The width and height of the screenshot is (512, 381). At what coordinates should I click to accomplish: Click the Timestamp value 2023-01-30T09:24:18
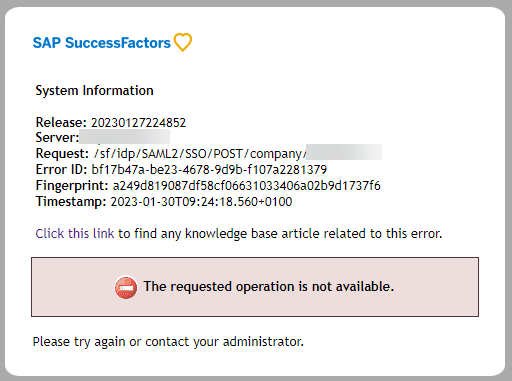201,202
